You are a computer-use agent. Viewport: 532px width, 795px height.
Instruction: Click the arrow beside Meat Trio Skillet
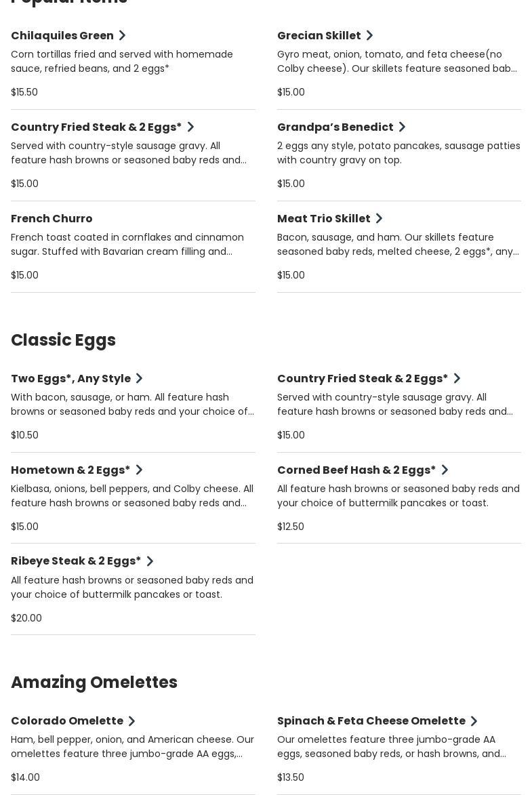point(379,218)
